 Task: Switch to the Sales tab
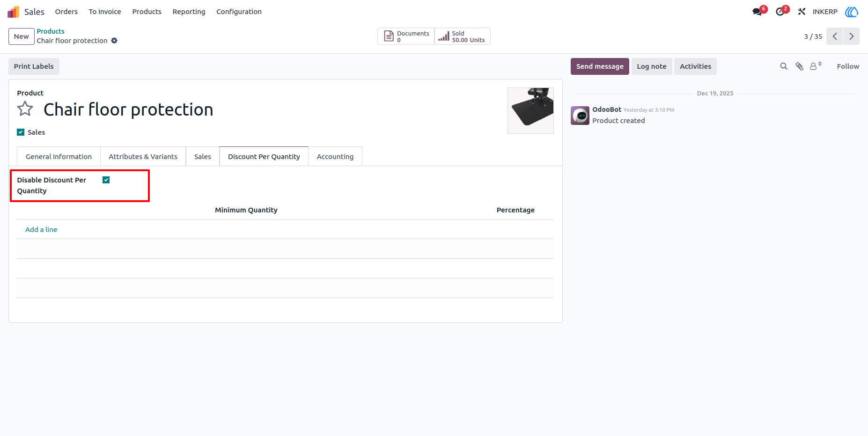point(203,157)
